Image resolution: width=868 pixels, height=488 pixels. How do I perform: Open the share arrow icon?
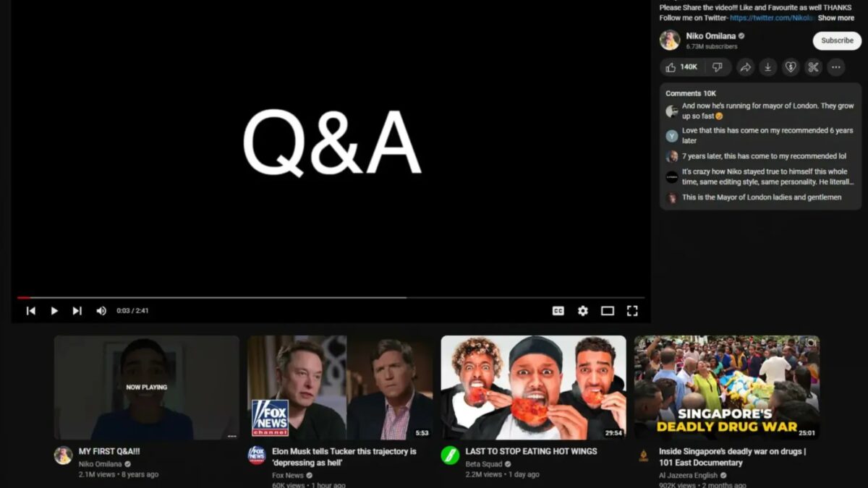pyautogui.click(x=745, y=67)
